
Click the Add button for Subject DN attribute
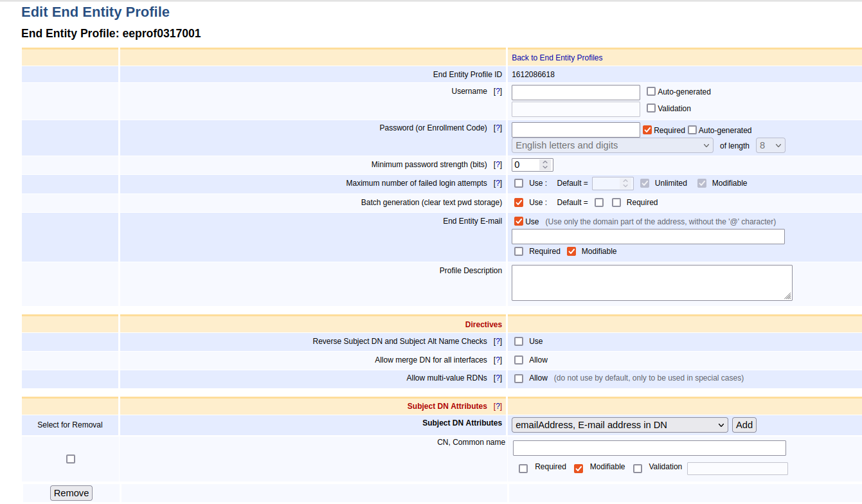click(x=744, y=425)
